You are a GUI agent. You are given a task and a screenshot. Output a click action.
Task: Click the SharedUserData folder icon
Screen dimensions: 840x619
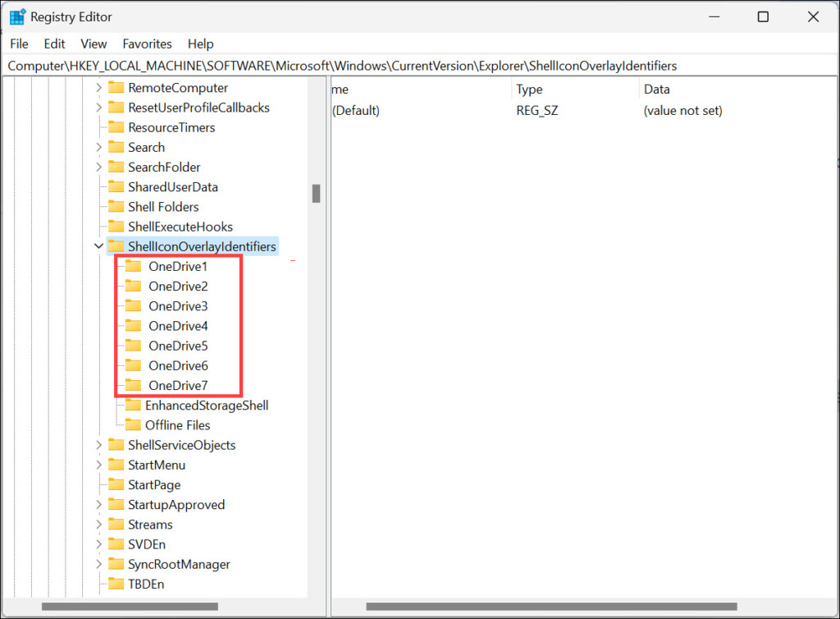click(116, 186)
